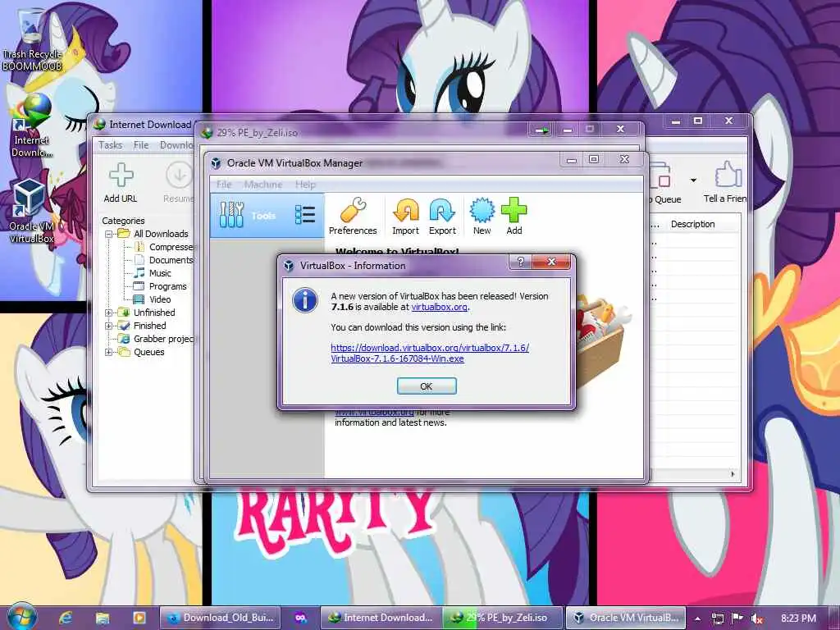Screen dimensions: 840x630
Task: Switch to Oracle VM VirtualB... taskbar button
Action: pyautogui.click(x=627, y=618)
